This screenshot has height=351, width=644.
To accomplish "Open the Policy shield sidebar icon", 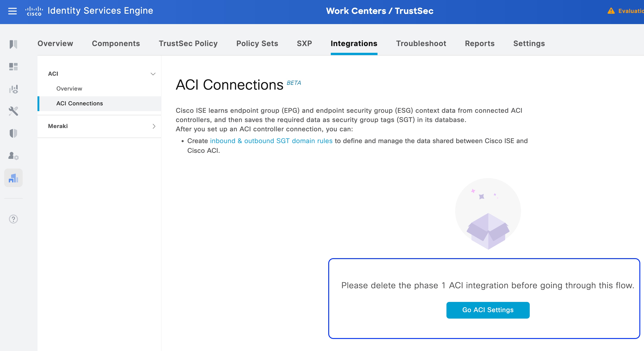I will click(x=13, y=133).
